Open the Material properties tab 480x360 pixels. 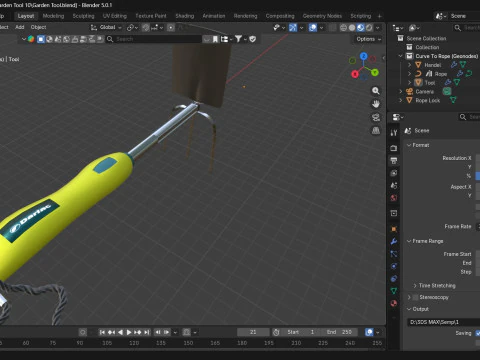click(x=394, y=303)
